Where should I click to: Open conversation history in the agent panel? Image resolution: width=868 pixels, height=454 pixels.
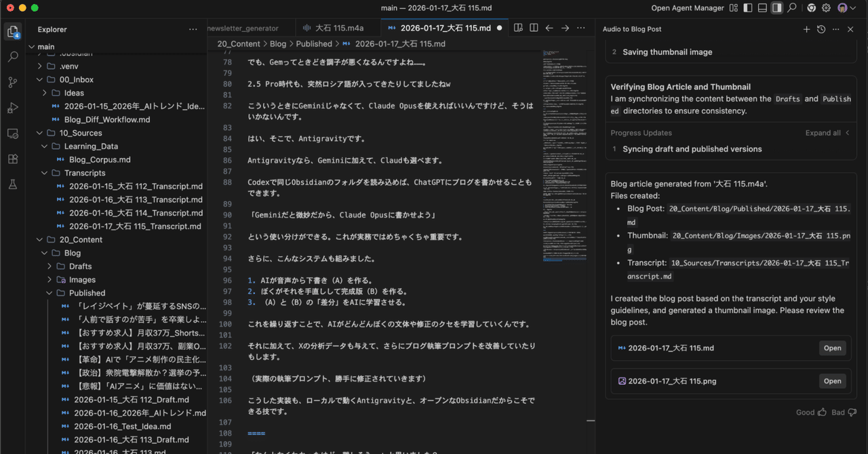coord(821,29)
